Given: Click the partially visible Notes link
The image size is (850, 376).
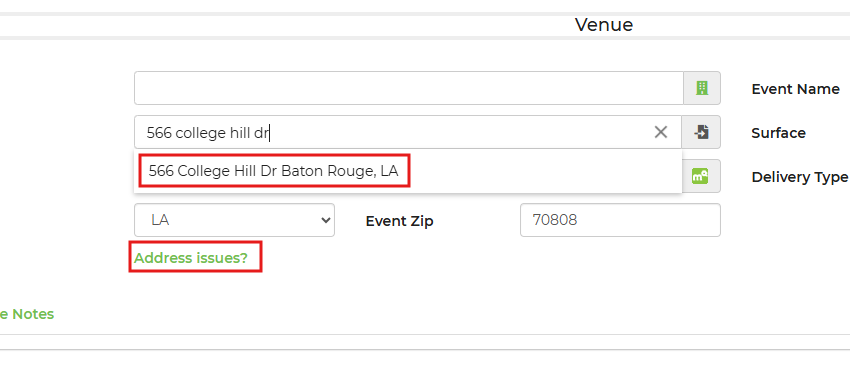Looking at the screenshot, I should pos(27,314).
